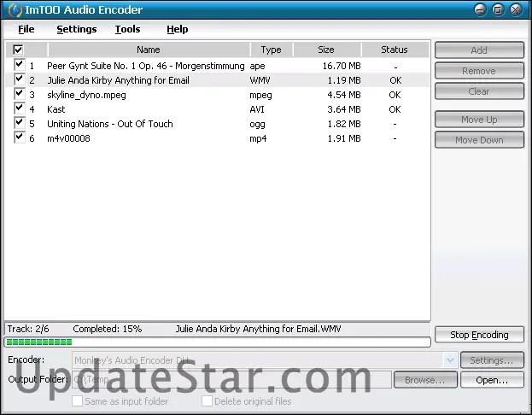Screen dimensions: 532x415
Task: Select the skyline_dyno.mpeg row
Action: pyautogui.click(x=218, y=95)
